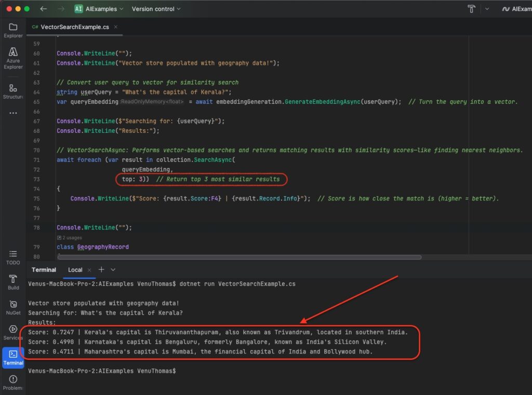Toggle the Build tool window in sidebar
The height and width of the screenshot is (395, 532).
click(13, 282)
